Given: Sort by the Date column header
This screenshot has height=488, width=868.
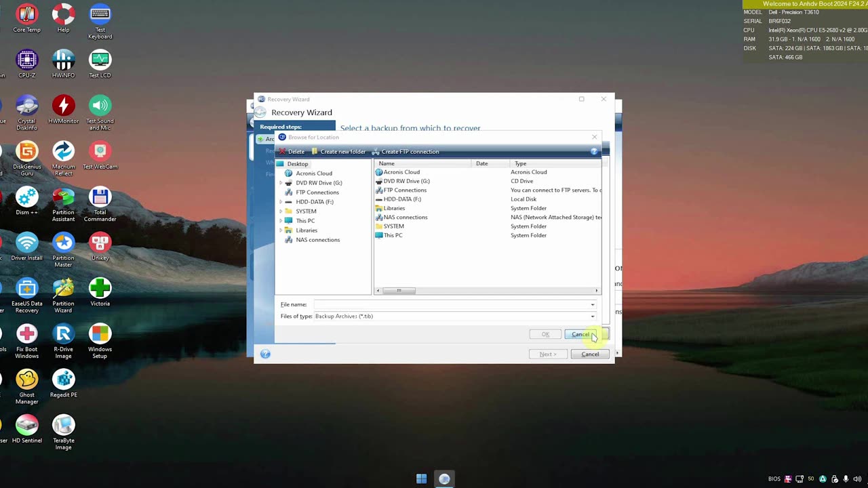Looking at the screenshot, I should coord(491,163).
